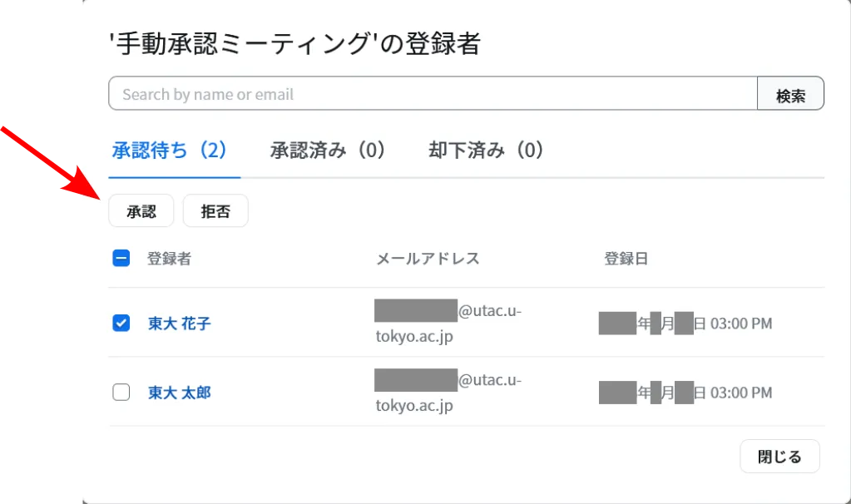
Task: Click the メールアドレス column header
Action: 428,259
